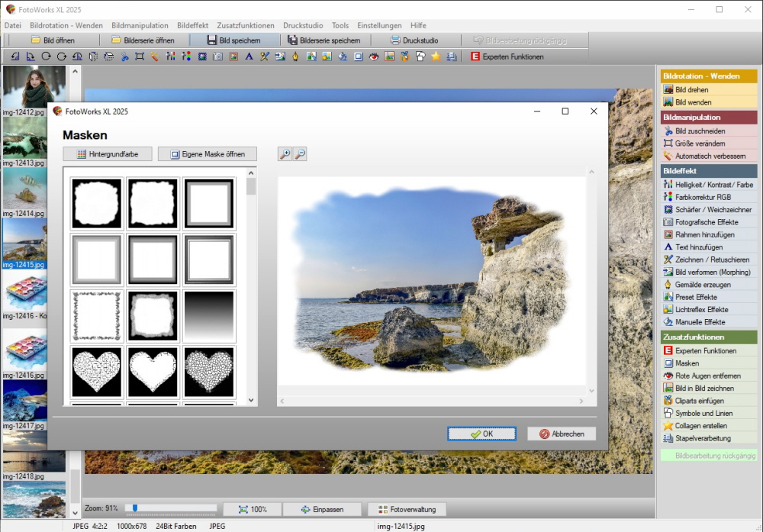
Task: Confirm the mask with OK
Action: pyautogui.click(x=481, y=434)
